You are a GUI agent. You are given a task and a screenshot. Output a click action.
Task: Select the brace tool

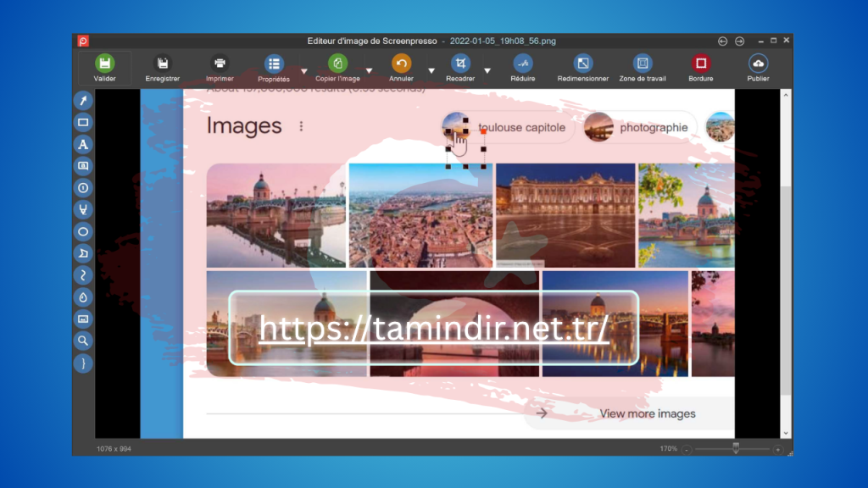tap(83, 363)
